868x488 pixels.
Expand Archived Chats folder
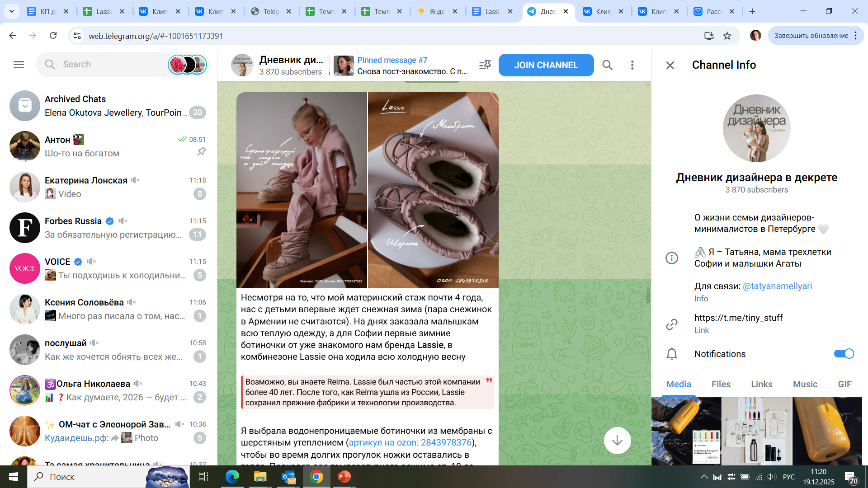coord(108,106)
